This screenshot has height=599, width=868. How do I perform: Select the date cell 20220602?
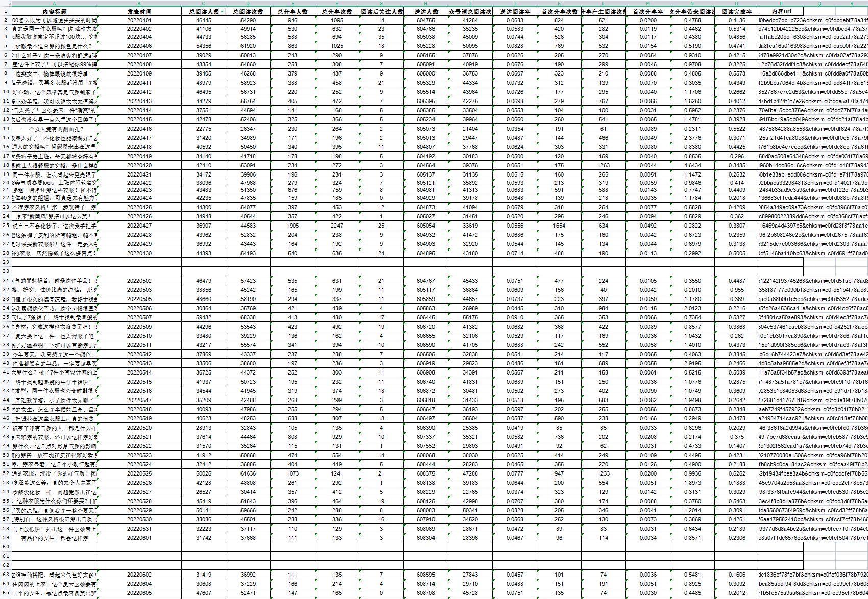click(139, 575)
